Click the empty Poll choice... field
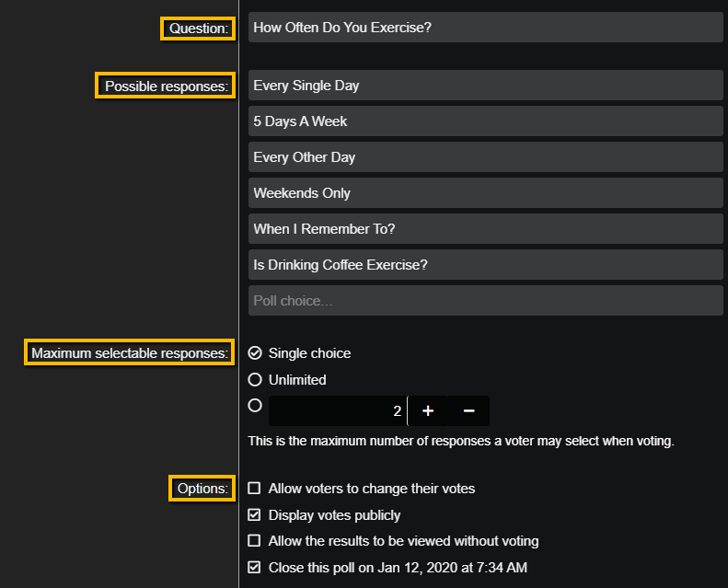This screenshot has height=588, width=728. (485, 301)
